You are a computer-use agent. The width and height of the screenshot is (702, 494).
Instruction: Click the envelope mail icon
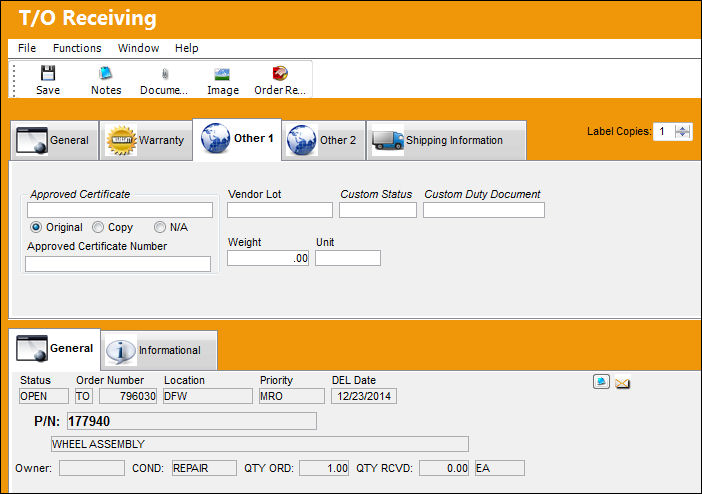pyautogui.click(x=622, y=383)
